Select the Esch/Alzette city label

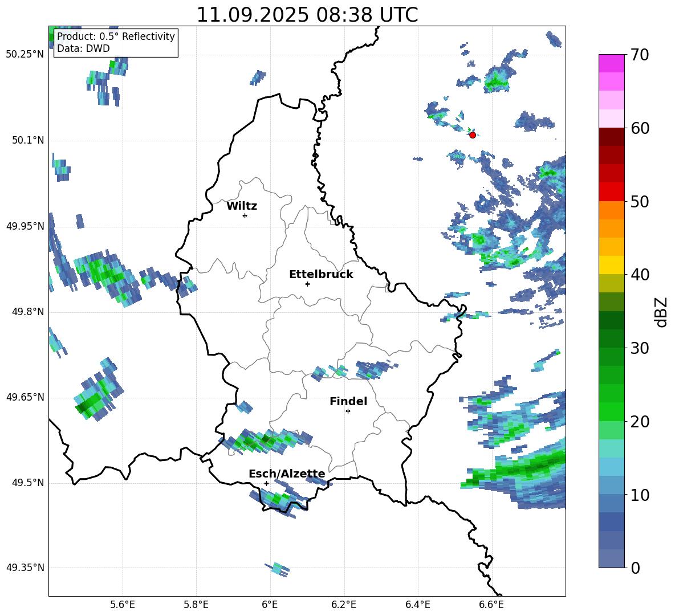[287, 474]
